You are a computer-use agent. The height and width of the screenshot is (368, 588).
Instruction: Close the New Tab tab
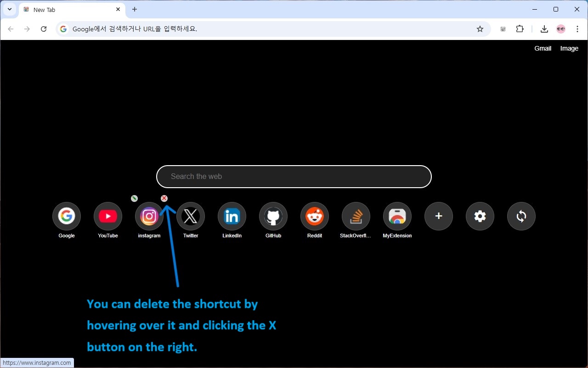tap(118, 9)
